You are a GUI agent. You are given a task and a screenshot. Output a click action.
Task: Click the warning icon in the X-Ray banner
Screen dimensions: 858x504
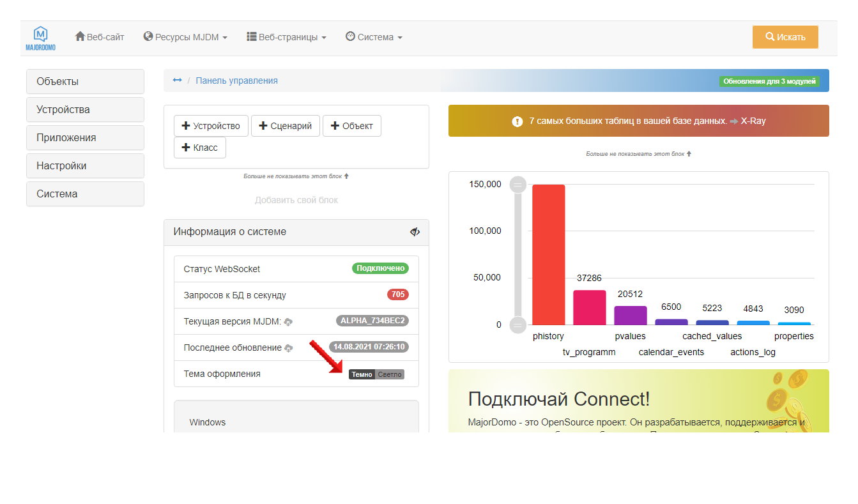point(517,121)
